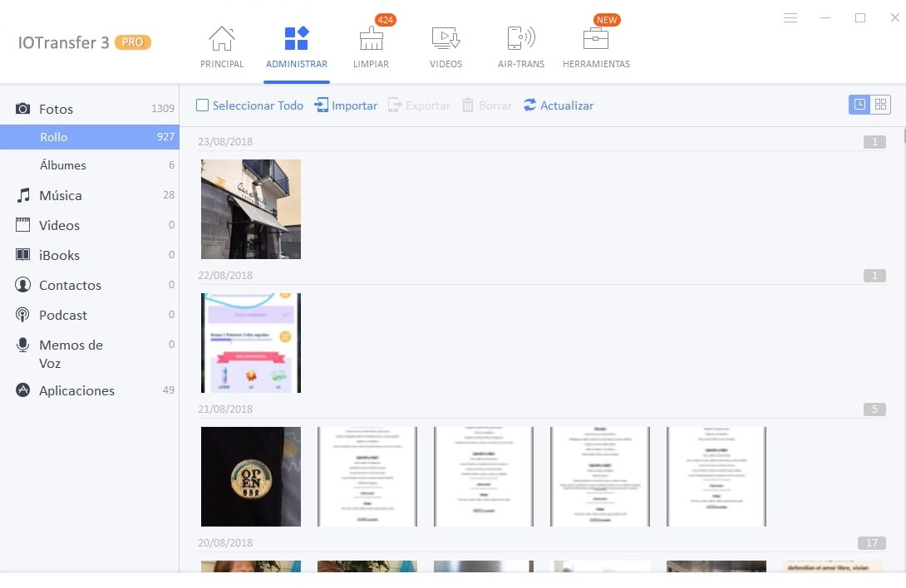Click the count badge 17 for 20/08/2018

(872, 543)
